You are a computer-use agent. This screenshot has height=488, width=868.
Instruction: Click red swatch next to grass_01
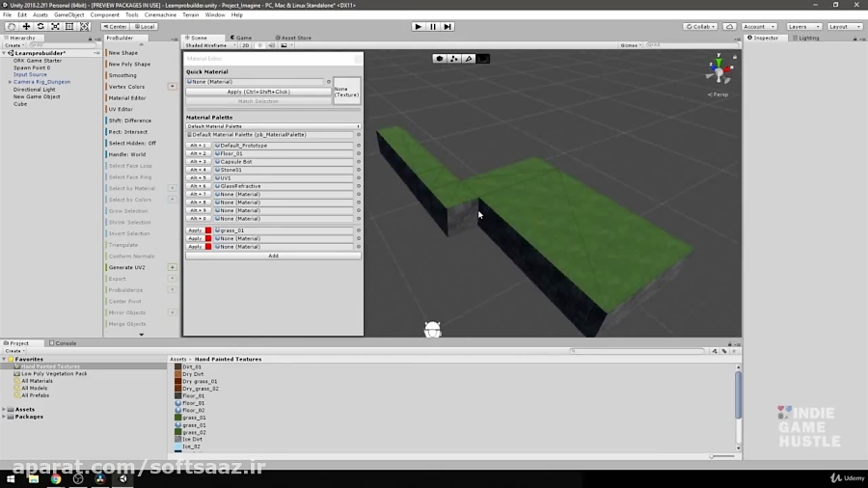pyautogui.click(x=208, y=230)
